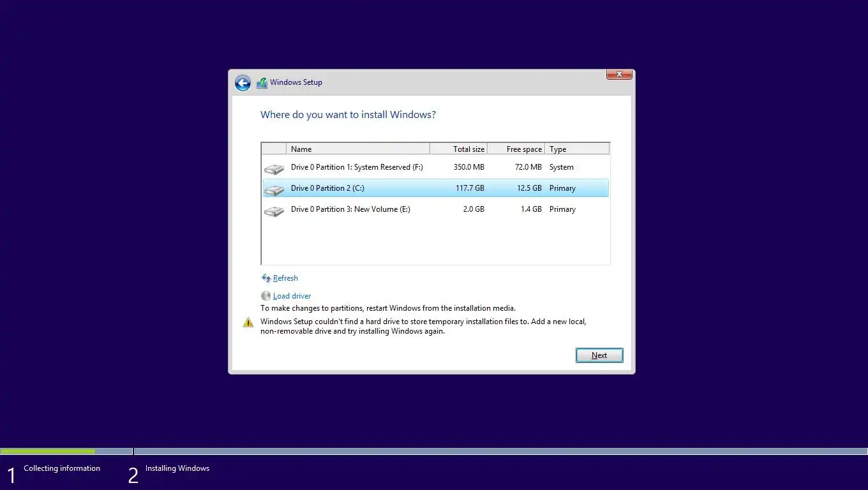The width and height of the screenshot is (868, 490).
Task: Click the 'Where do you want to install Windows?' heading
Action: click(x=348, y=115)
